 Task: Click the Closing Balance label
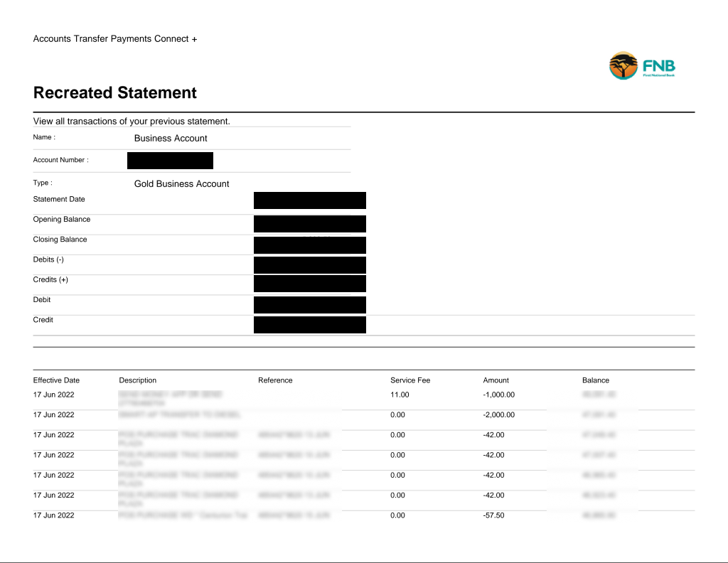[x=60, y=240]
